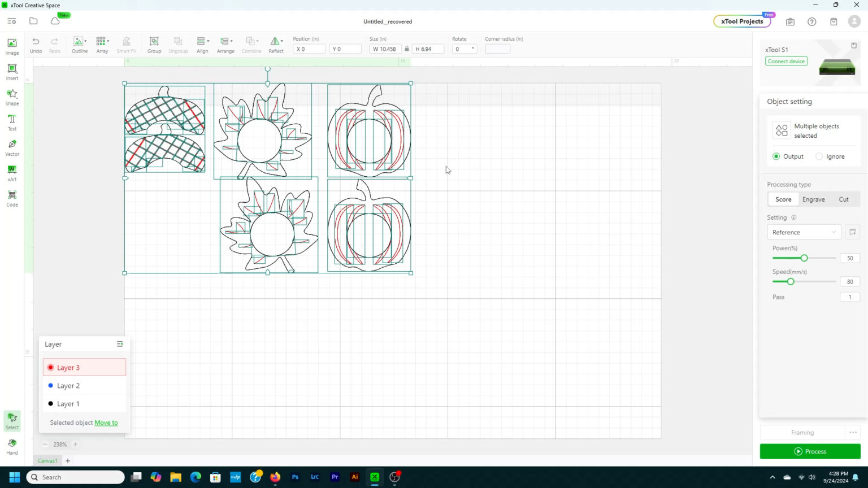Select the Text tool in sidebar

[x=12, y=122]
